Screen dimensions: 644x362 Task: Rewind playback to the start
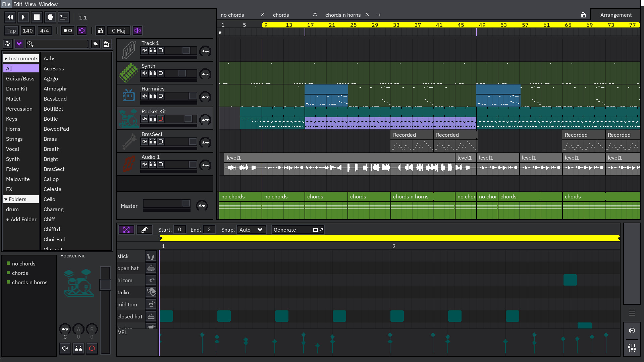click(10, 17)
